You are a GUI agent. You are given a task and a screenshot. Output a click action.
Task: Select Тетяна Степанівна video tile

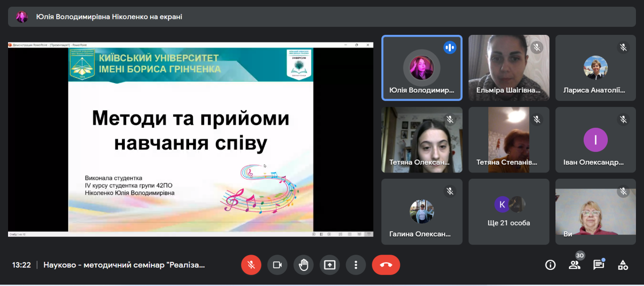click(509, 140)
